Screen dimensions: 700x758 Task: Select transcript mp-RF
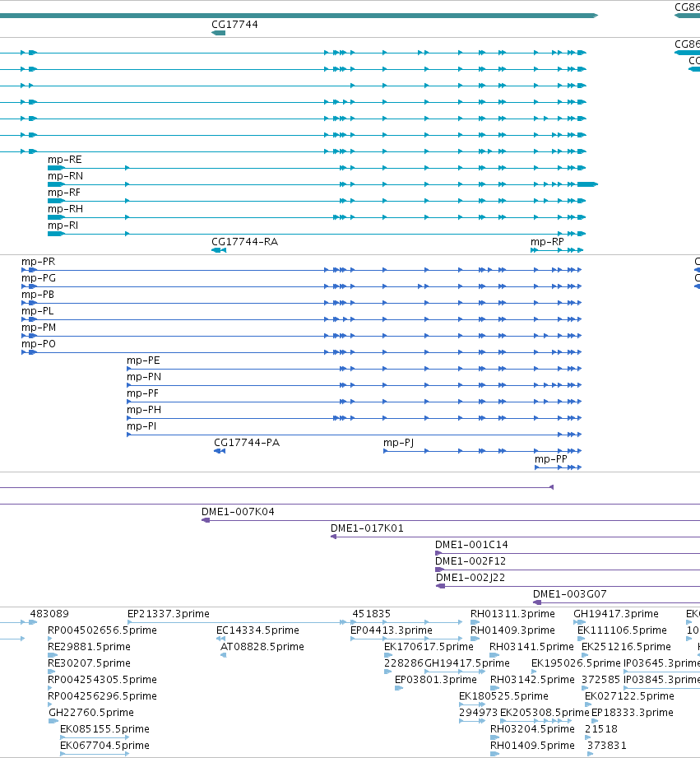coord(317,201)
